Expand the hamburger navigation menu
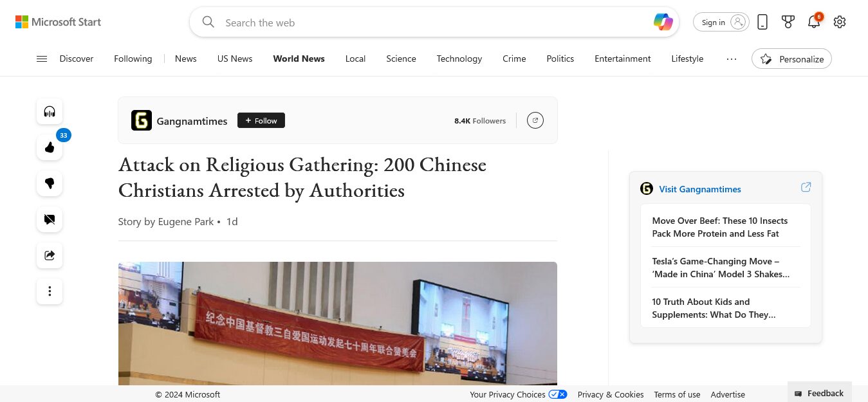The width and height of the screenshot is (868, 402). pyautogui.click(x=42, y=59)
